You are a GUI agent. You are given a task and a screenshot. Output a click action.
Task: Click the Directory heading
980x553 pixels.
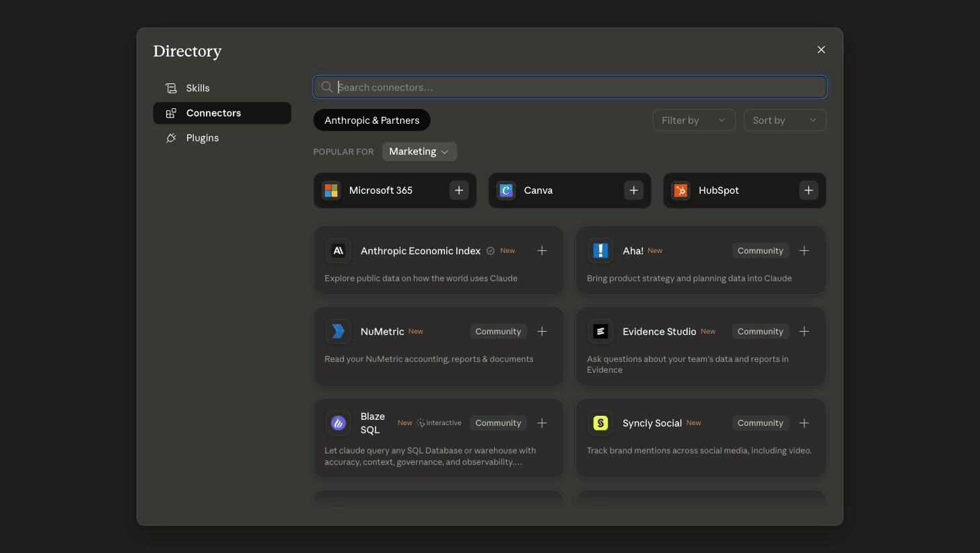(187, 51)
